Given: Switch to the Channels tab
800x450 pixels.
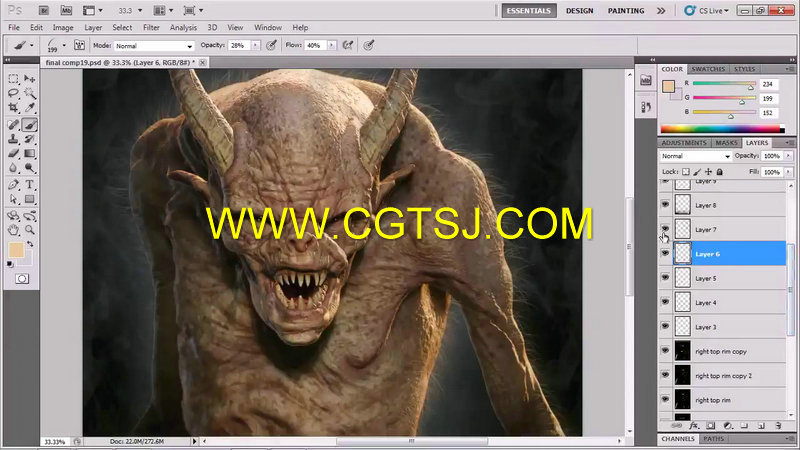Looking at the screenshot, I should tap(678, 439).
